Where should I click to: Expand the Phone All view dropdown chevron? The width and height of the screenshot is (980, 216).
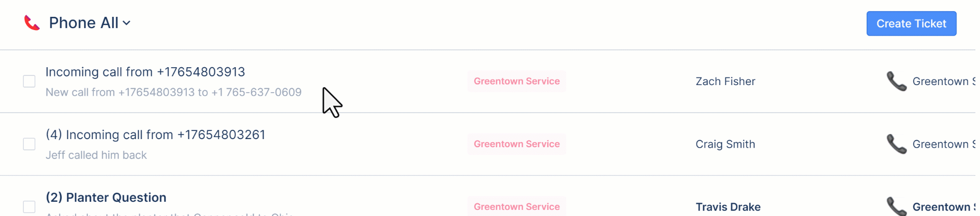[127, 23]
